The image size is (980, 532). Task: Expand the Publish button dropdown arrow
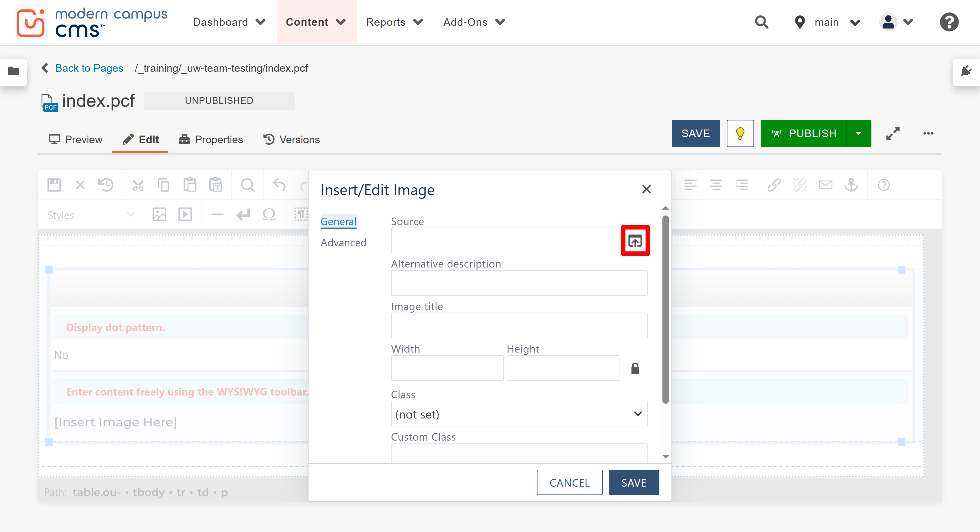point(859,133)
